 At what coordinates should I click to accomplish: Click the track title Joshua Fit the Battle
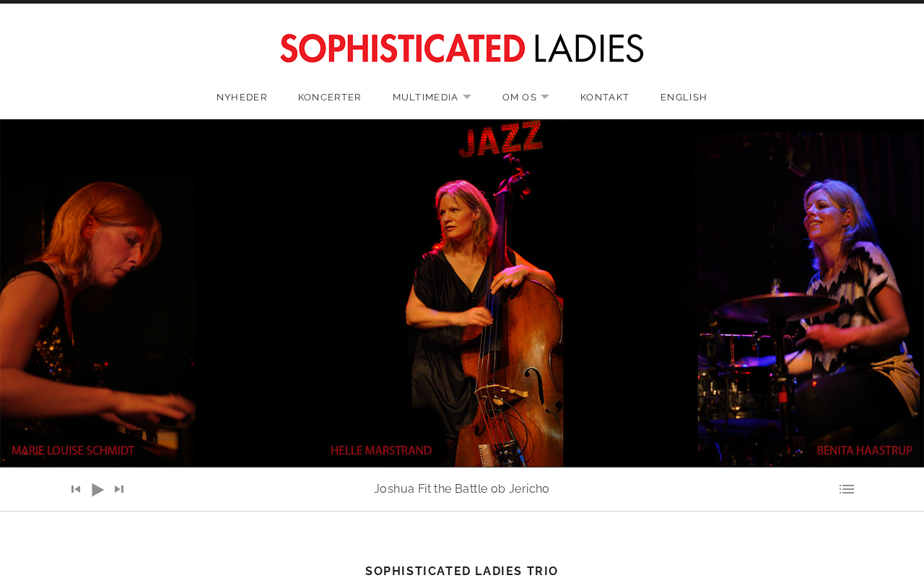[462, 489]
